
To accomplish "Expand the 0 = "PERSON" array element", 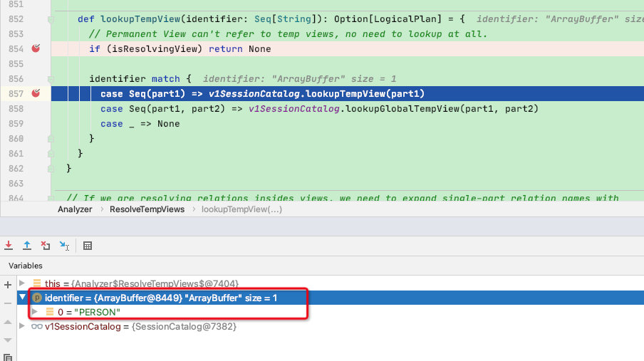I will click(35, 312).
